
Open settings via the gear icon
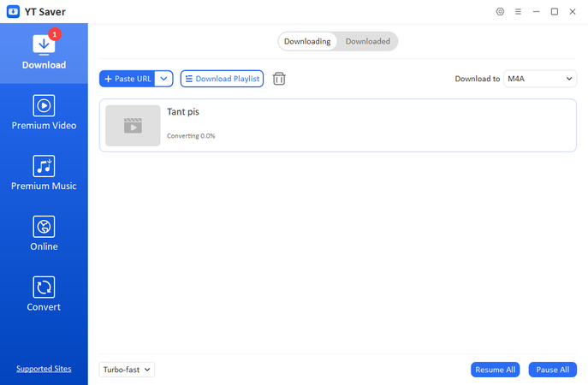coord(500,11)
